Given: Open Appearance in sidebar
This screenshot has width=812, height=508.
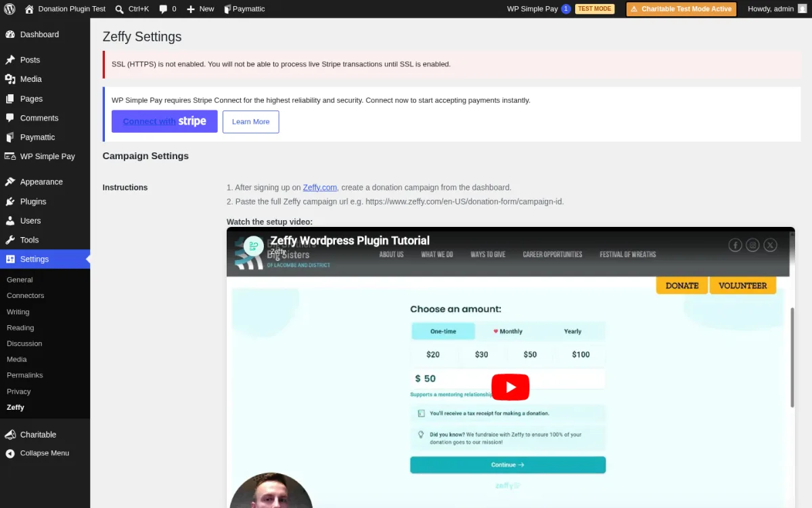Looking at the screenshot, I should 45,182.
